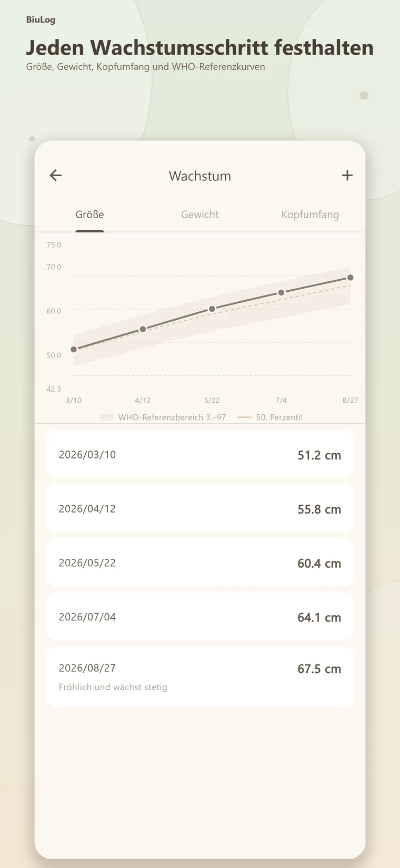Viewport: 400px width, 868px height.
Task: Tap the 7/4 chart data point
Action: pos(281,292)
